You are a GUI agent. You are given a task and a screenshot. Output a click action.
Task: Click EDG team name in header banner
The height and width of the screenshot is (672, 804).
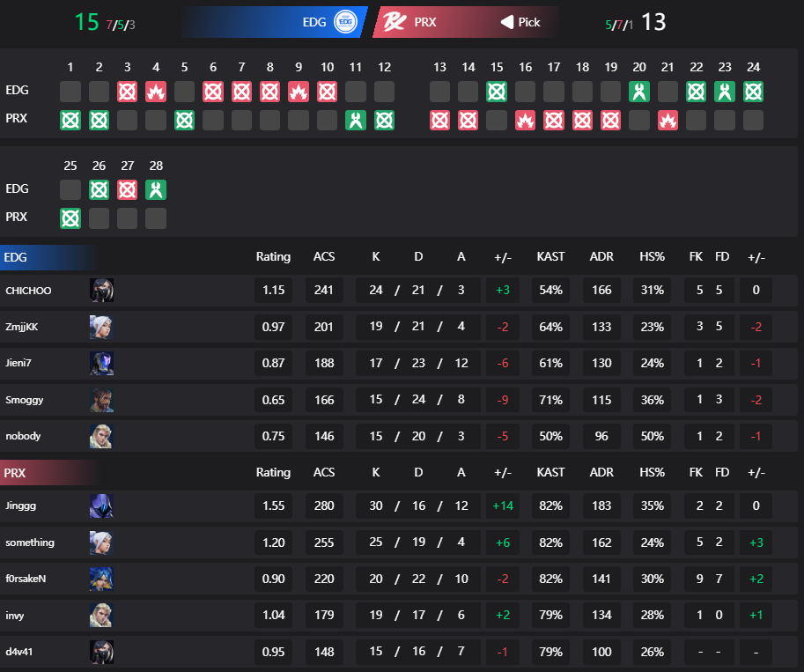coord(314,22)
